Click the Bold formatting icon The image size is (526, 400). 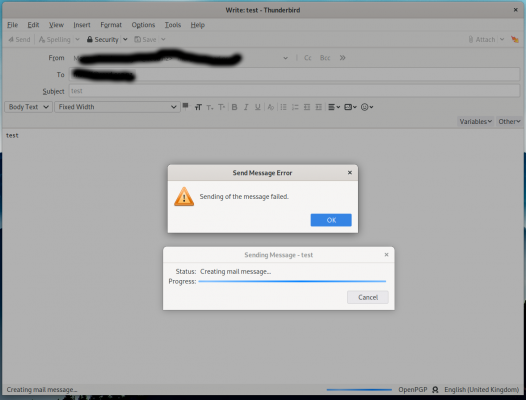coord(234,107)
